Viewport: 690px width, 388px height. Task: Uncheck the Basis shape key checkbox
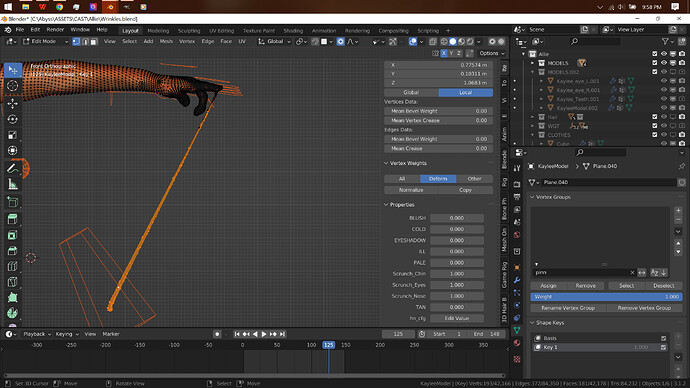663,338
